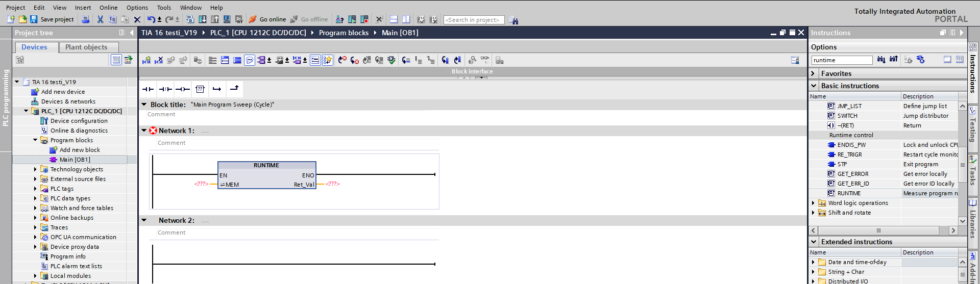Click the Close branch icon
The height and width of the screenshot is (284, 980).
[234, 89]
